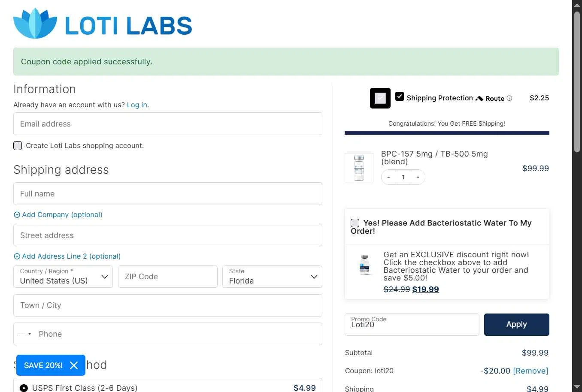582x392 pixels.
Task: Click the Apply promo code button
Action: [x=517, y=325]
